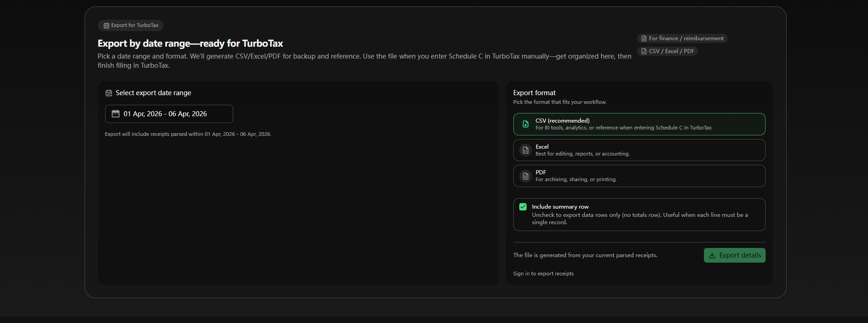Click the For finance / reimbursement tag
This screenshot has width=868, height=323.
click(682, 38)
